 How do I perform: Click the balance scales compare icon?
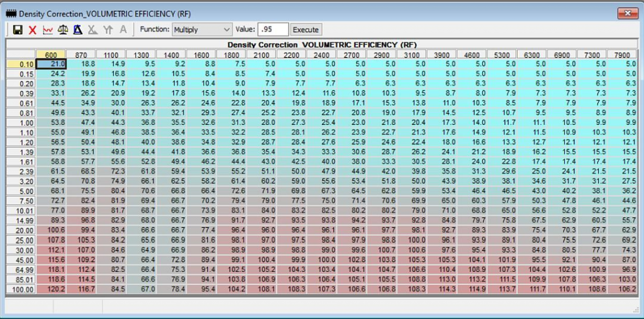[x=63, y=30]
